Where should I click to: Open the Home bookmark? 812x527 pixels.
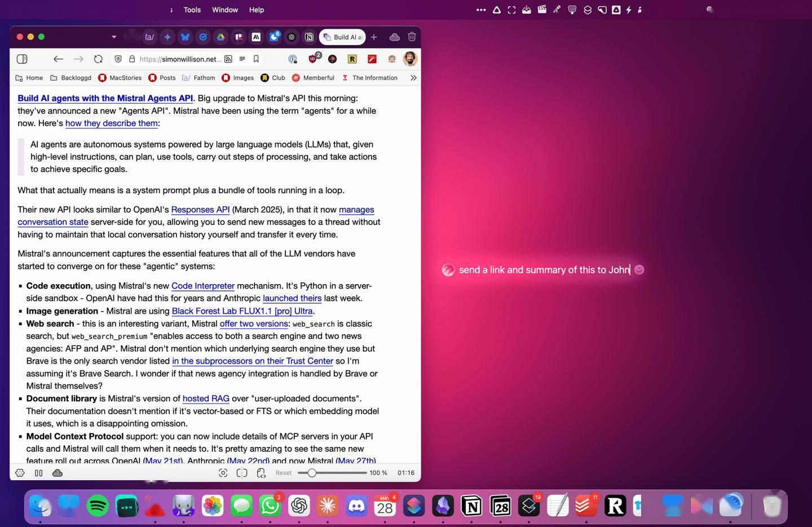29,78
